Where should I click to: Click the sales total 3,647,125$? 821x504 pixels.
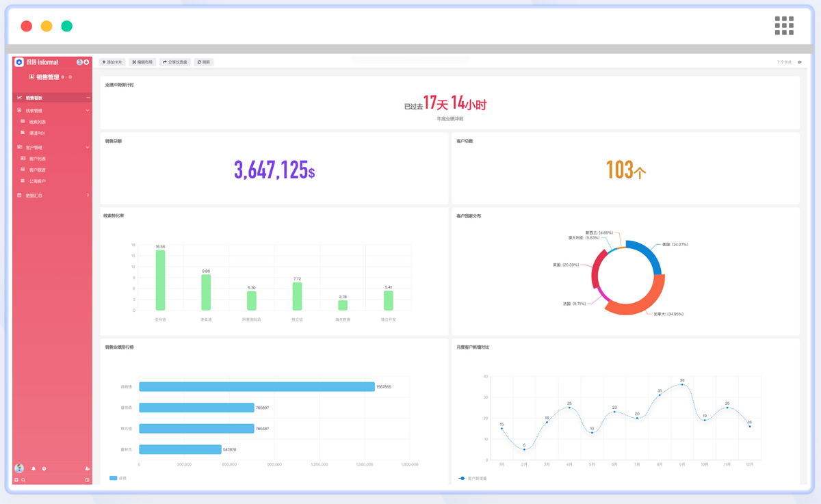[x=274, y=170]
